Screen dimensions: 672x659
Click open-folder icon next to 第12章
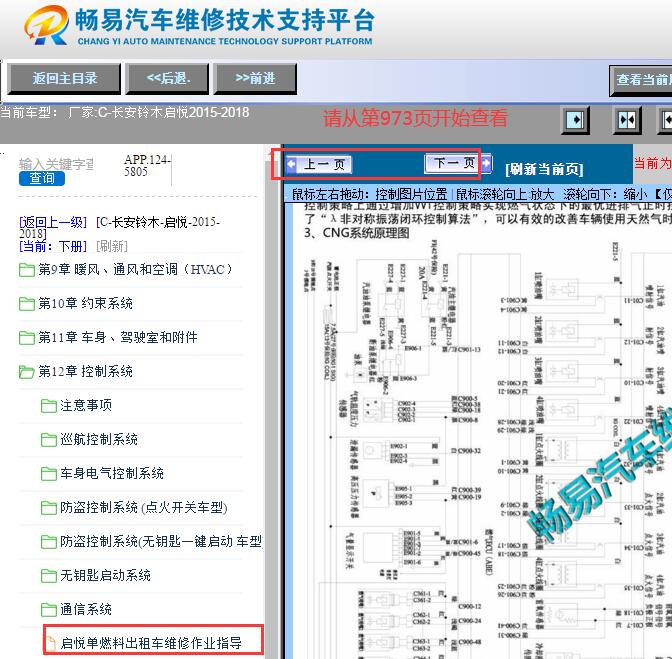(x=27, y=372)
